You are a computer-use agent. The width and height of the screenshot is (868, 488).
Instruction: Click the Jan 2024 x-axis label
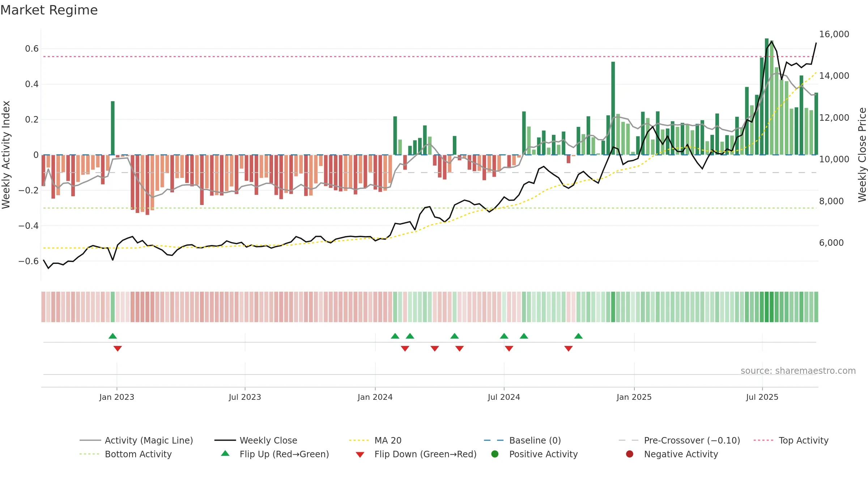click(375, 397)
